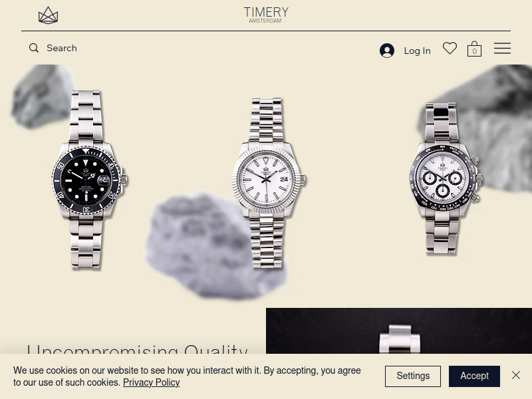The width and height of the screenshot is (532, 399).
Task: Select the chronograph panda dial watch
Action: tap(444, 178)
